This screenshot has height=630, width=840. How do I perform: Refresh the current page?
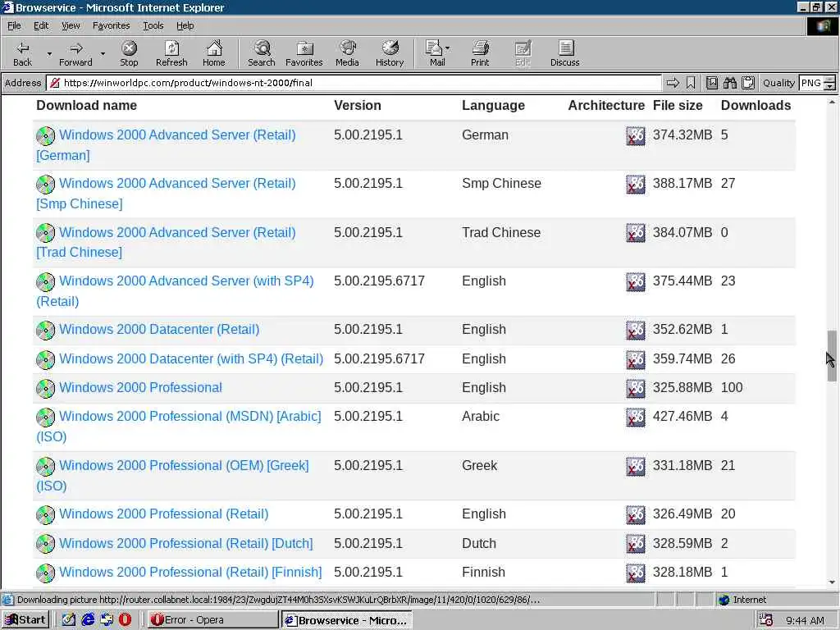click(171, 53)
